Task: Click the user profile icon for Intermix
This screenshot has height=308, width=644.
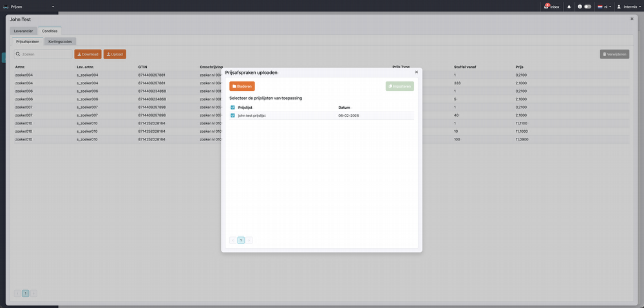Action: pos(619,6)
